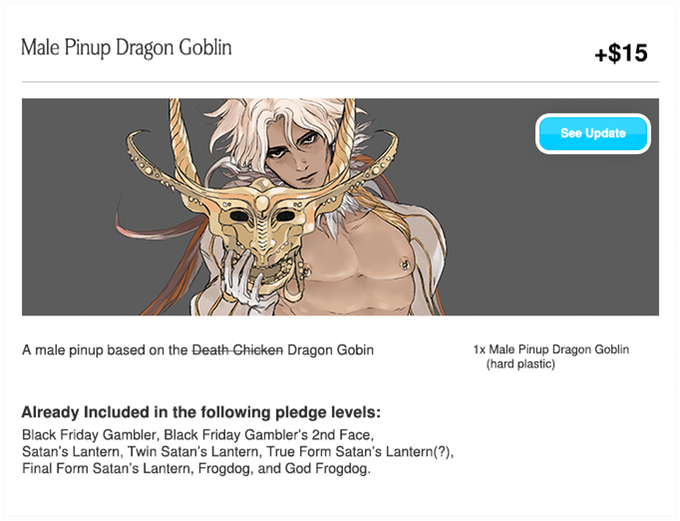This screenshot has width=680, height=521.
Task: Choose True Form Satan's Lantern(?) pledge level
Action: (x=360, y=452)
